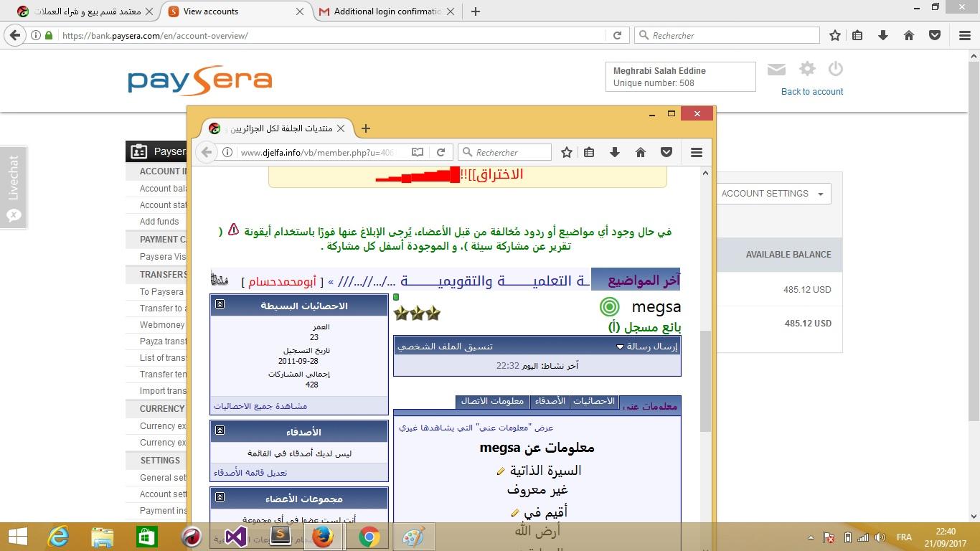Screen dimensions: 980x551
Task: Open Google Chrome from taskbar
Action: 369,537
